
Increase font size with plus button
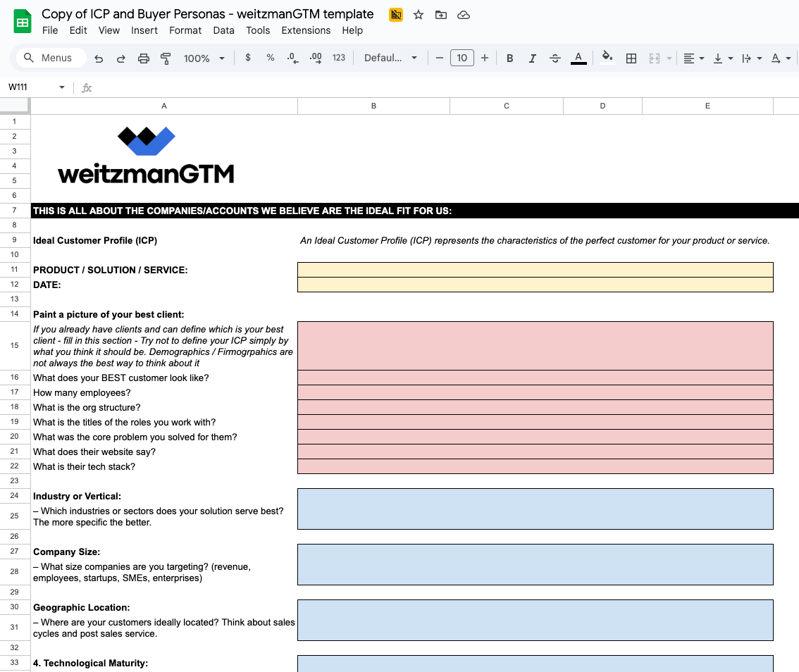click(x=485, y=58)
